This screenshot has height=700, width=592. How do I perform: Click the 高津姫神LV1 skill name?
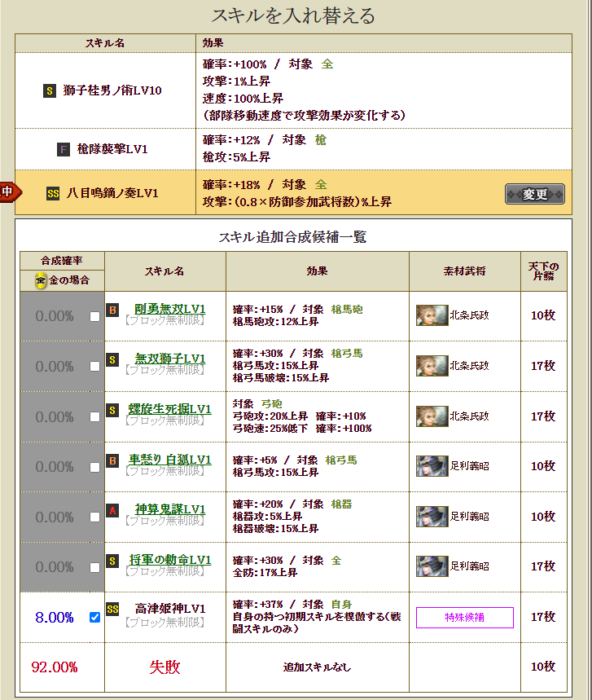[170, 609]
